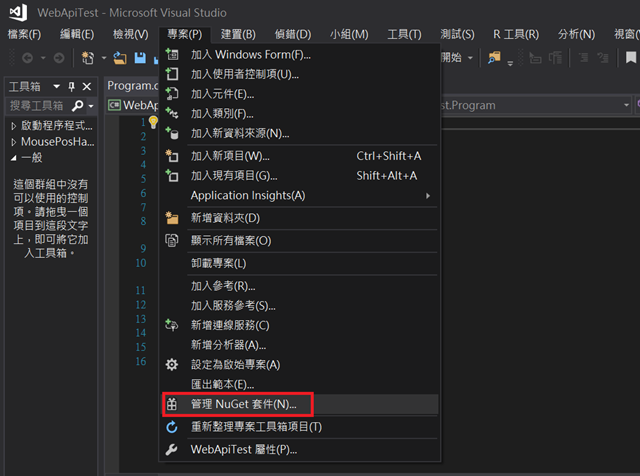Open the Application Insights submenu arrow

pos(428,196)
